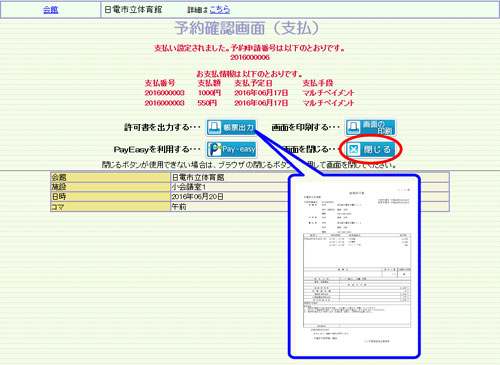The image size is (500, 365).
Task: Click the 支払額 column header
Action: coord(209,83)
